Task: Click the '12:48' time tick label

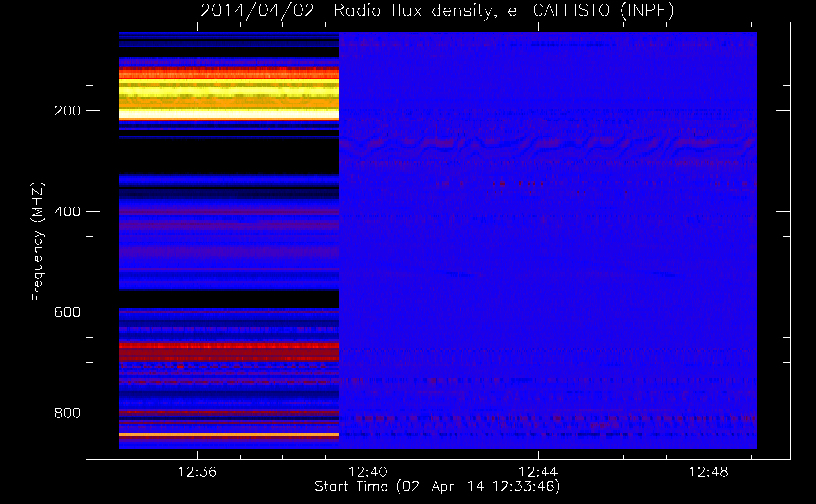Action: [709, 472]
